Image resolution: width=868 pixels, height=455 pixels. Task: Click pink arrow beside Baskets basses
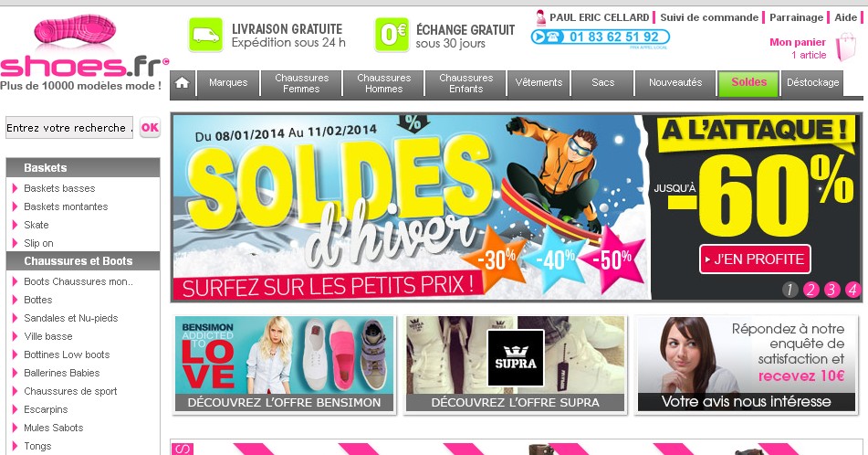pos(15,188)
